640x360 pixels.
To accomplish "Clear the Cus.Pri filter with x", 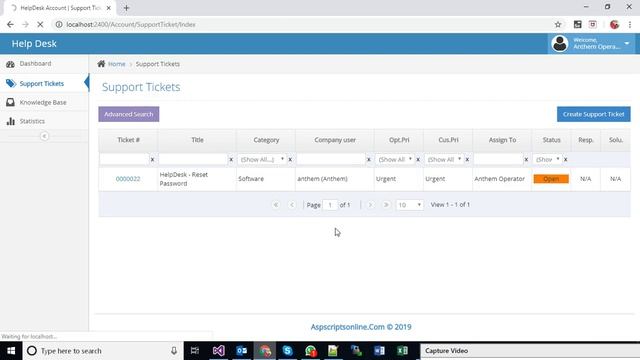I will click(467, 160).
